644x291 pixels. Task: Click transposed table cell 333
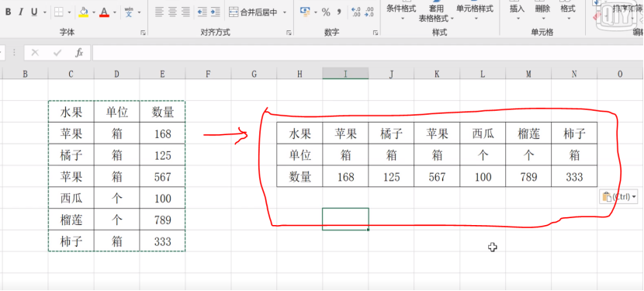click(x=574, y=177)
